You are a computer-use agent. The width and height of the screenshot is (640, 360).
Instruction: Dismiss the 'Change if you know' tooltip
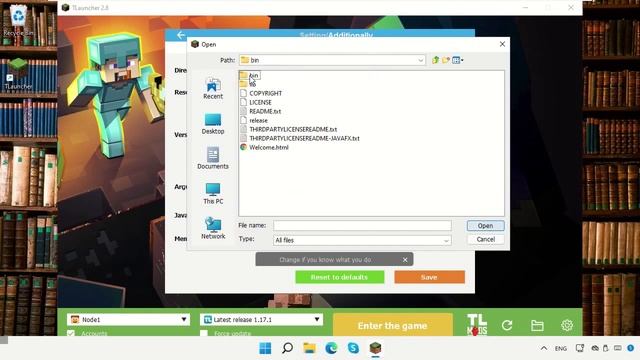tap(405, 260)
